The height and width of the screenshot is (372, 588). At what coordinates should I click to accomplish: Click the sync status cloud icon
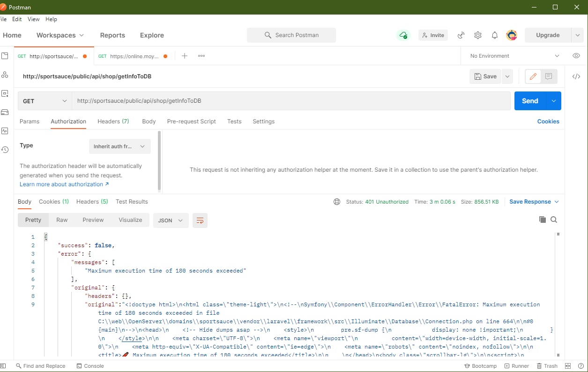point(403,35)
